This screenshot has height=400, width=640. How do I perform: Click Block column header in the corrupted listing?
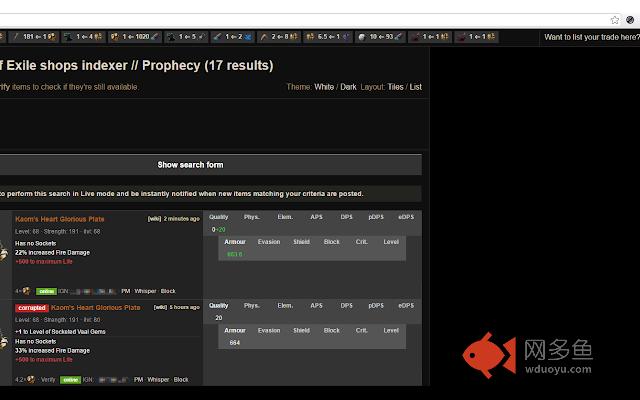point(331,331)
